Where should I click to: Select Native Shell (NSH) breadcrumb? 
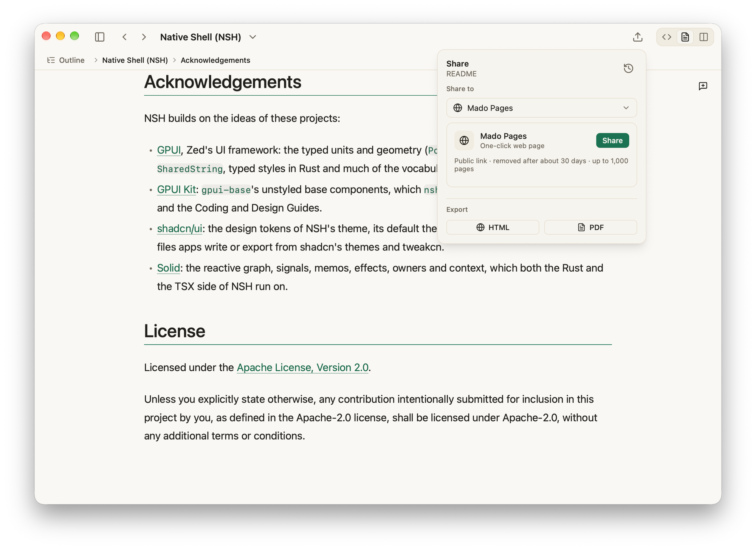click(x=135, y=60)
